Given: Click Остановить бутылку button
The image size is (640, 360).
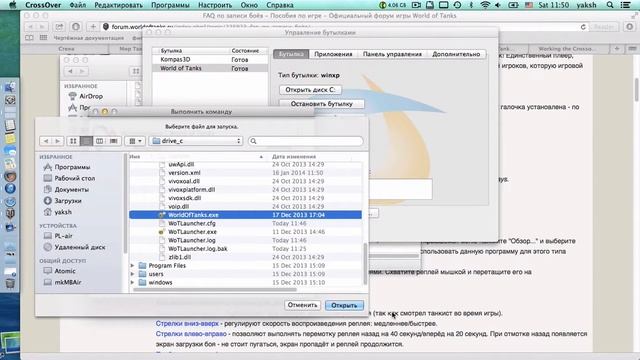Looking at the screenshot, I should 322,104.
